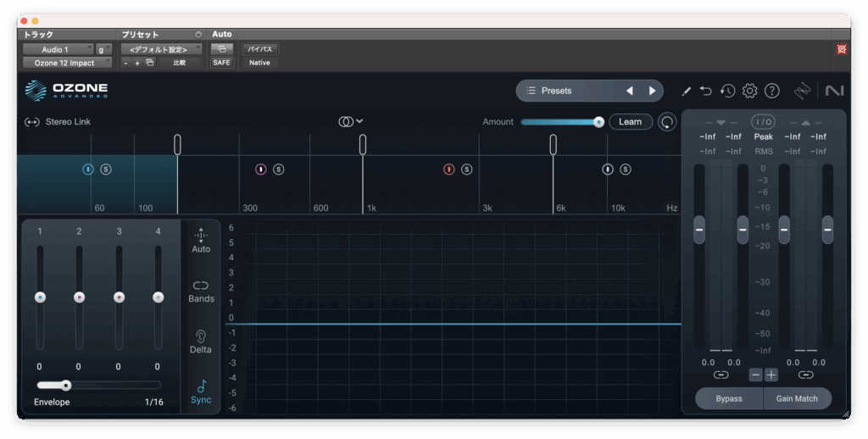Enable Auto mode icon
The image size is (868, 439).
click(x=201, y=236)
